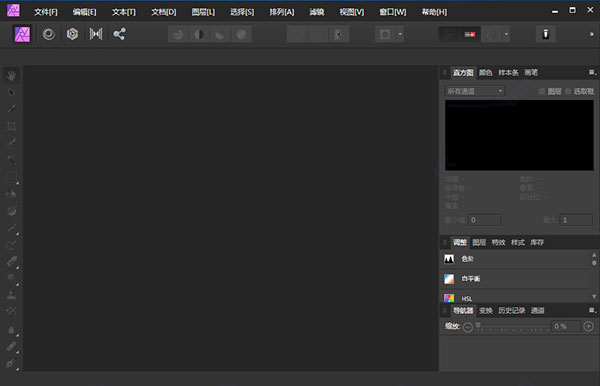Expand the Quick Mask dropdown arrow
Screen dimensions: 600x386
coord(400,34)
